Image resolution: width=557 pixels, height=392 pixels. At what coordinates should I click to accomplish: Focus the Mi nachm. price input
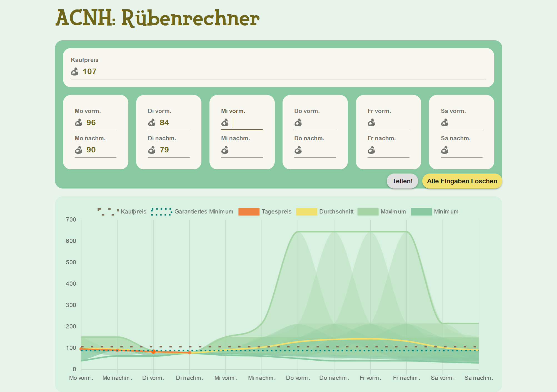tap(248, 150)
